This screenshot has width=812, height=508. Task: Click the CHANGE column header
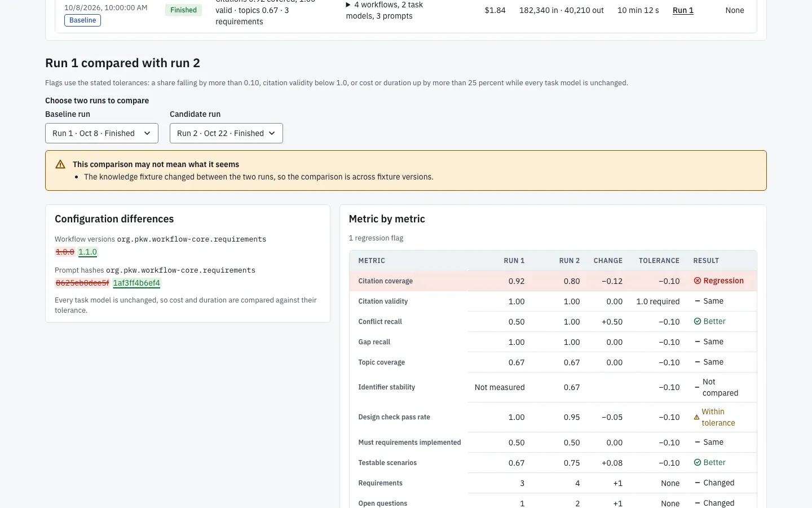coord(608,261)
